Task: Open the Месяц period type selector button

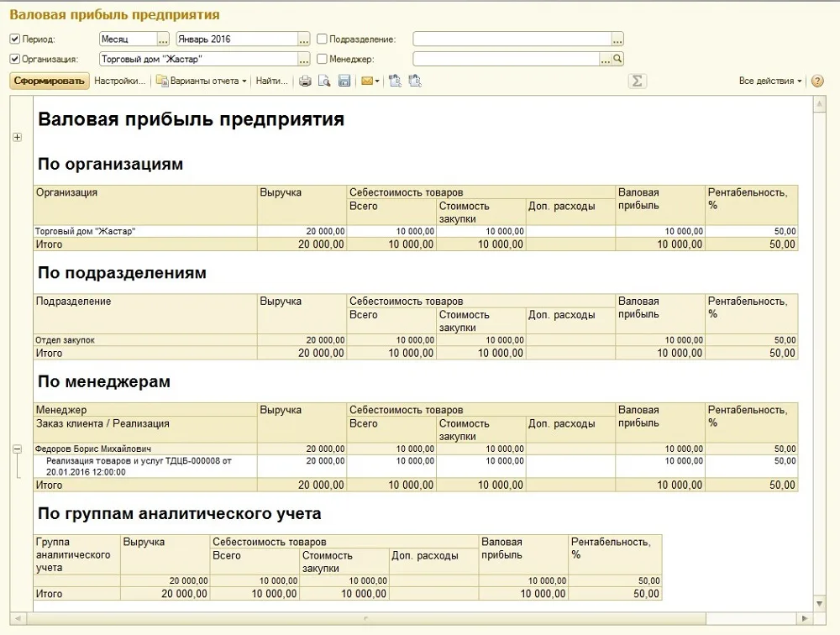Action: tap(163, 39)
